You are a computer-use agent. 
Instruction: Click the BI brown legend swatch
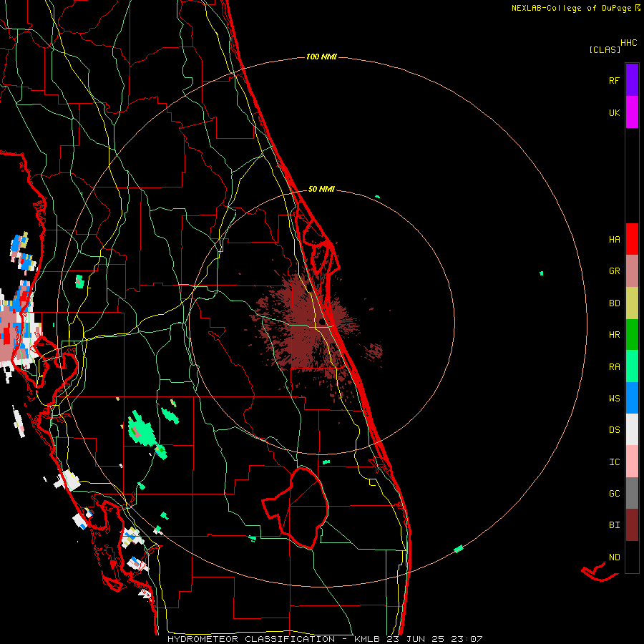632,525
